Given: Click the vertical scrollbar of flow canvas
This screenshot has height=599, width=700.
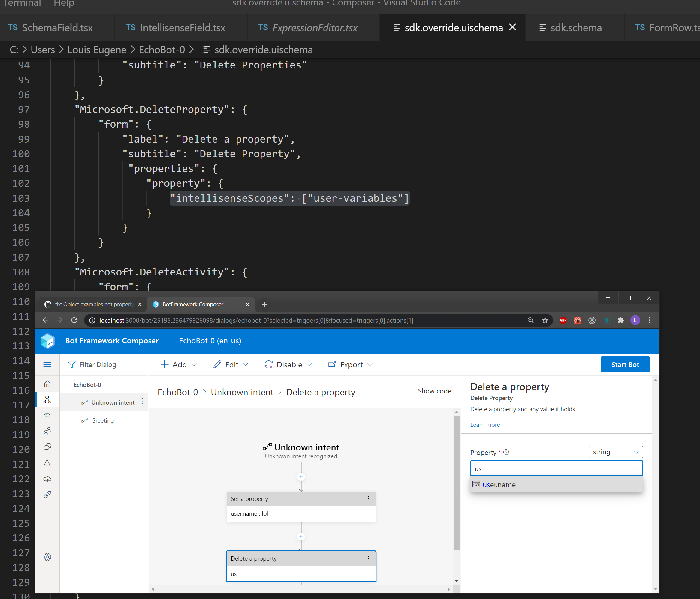Looking at the screenshot, I should pos(457,483).
